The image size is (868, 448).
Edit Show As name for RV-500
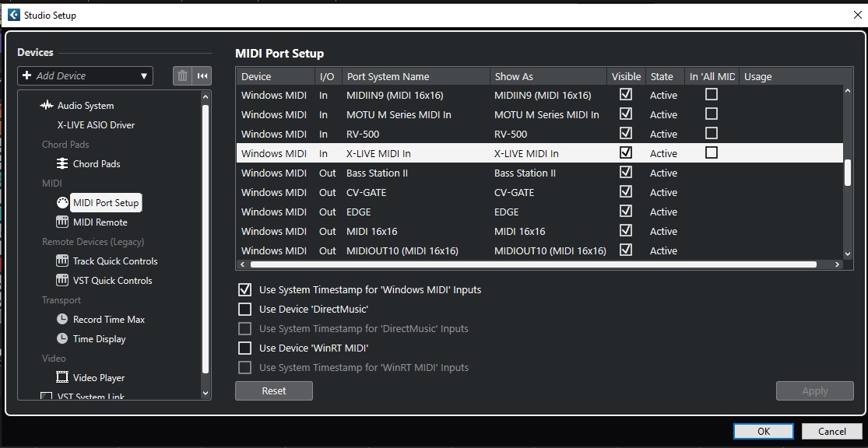[511, 134]
